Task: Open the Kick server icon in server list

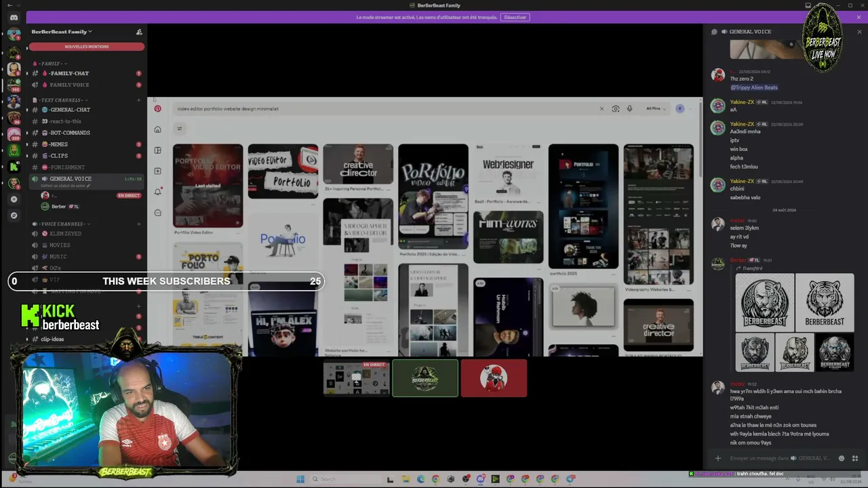Action: 14,166
